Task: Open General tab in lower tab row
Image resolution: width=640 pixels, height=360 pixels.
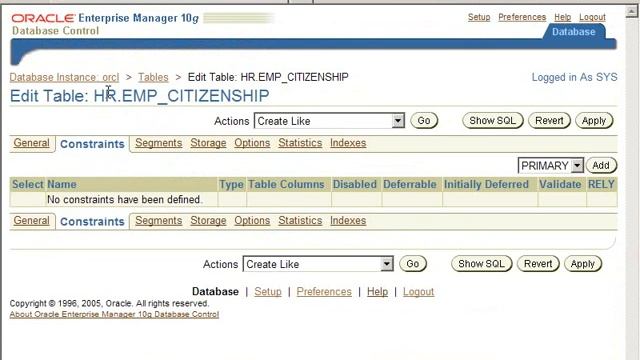Action: pos(31,220)
